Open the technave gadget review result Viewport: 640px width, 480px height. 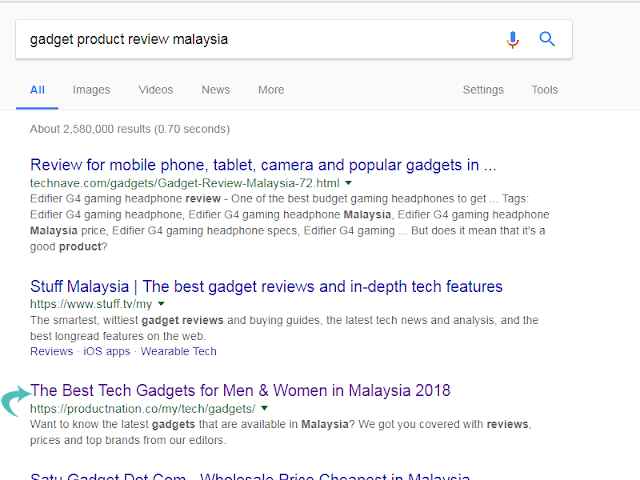(263, 165)
